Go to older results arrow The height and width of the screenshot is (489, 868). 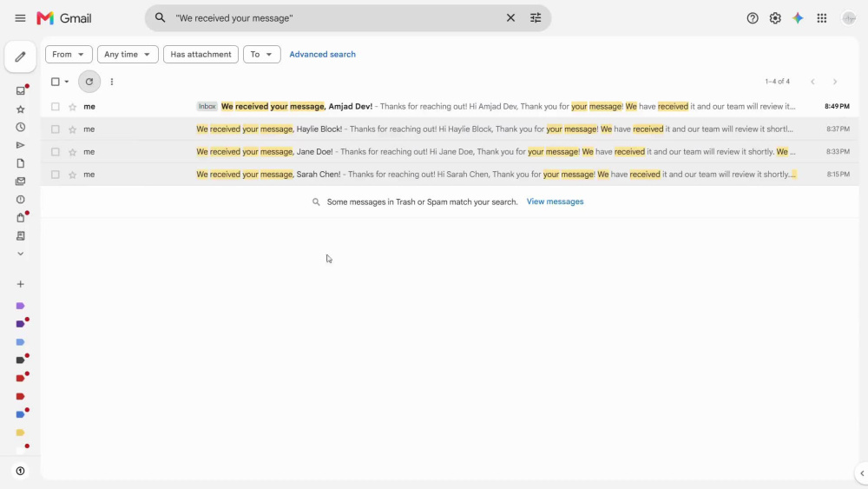tap(835, 82)
